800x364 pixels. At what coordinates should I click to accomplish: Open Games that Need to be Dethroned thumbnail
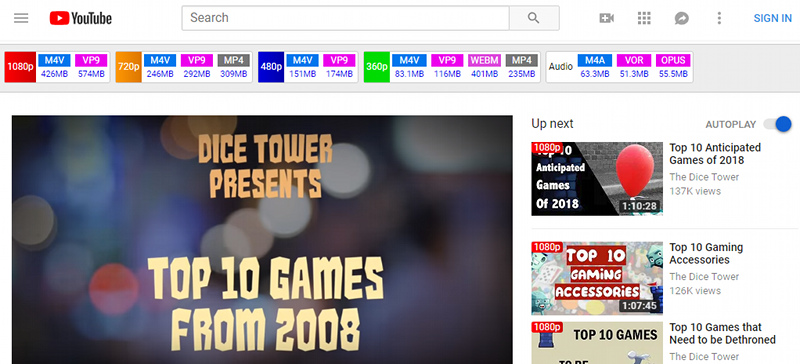(597, 343)
